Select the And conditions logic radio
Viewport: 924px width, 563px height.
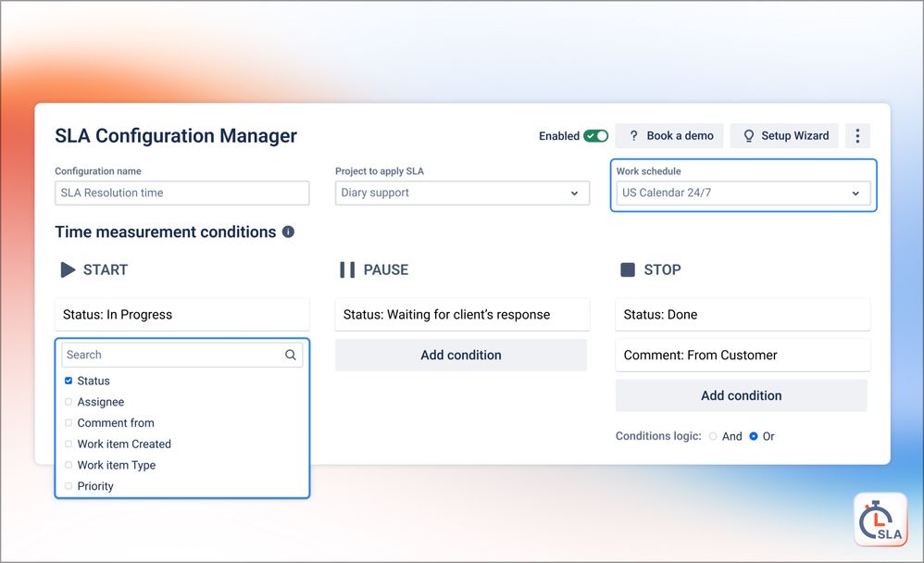tap(713, 436)
